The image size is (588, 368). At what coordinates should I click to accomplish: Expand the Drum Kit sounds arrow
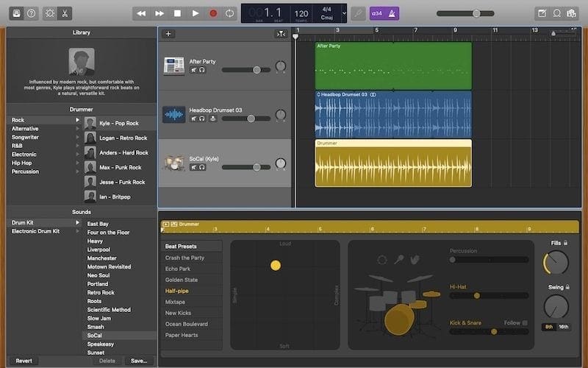pyautogui.click(x=78, y=222)
